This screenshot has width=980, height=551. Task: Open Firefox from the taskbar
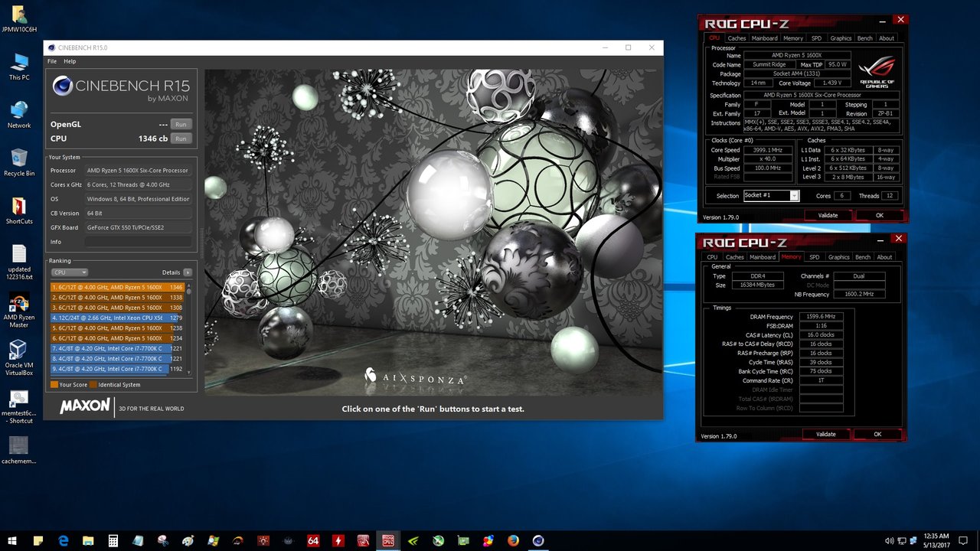point(513,540)
